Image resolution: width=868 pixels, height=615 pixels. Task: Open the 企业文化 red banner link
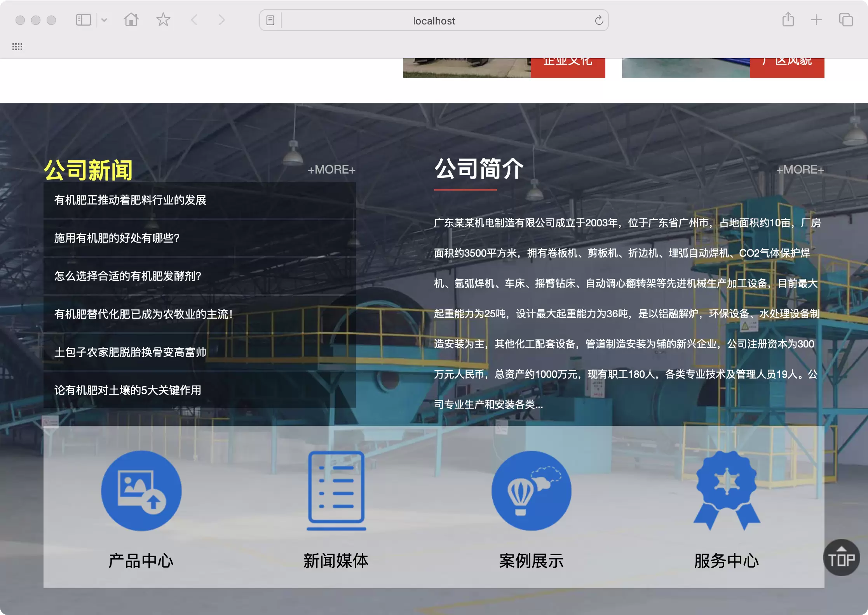(568, 68)
